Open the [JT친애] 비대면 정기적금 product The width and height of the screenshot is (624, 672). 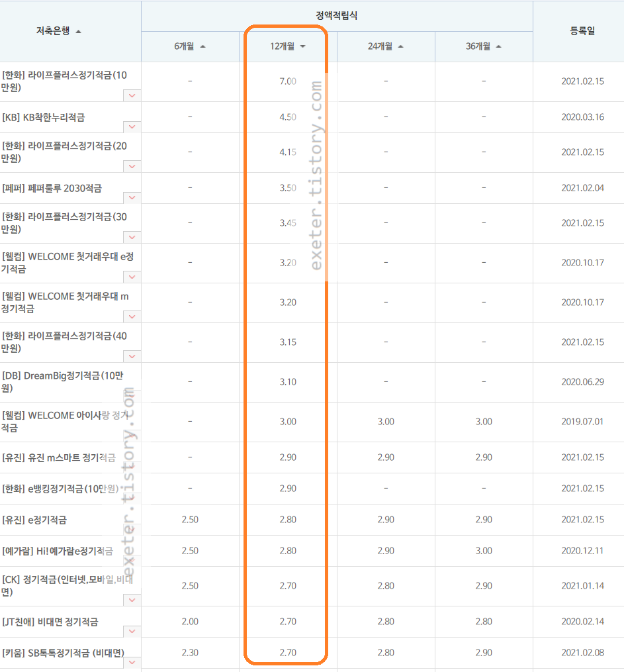pyautogui.click(x=50, y=622)
